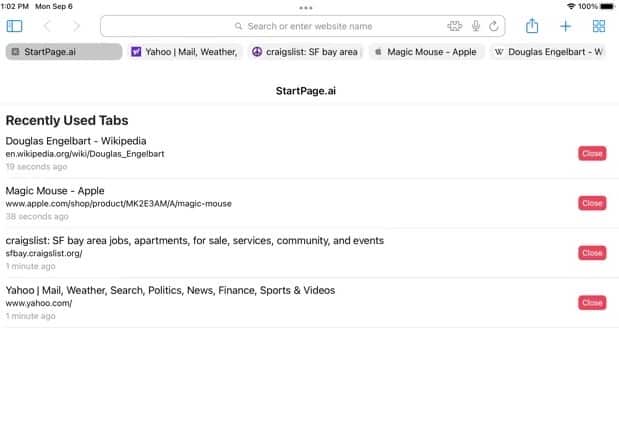
Task: Open the Douglas Engelbart - Wikipedia title
Action: [x=76, y=141]
